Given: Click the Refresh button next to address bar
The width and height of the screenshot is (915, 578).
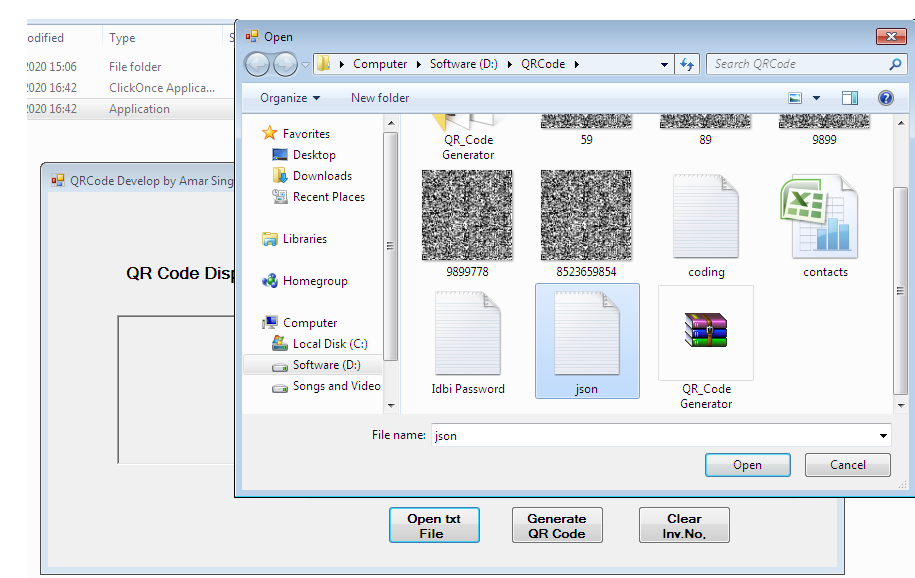Looking at the screenshot, I should tap(687, 64).
